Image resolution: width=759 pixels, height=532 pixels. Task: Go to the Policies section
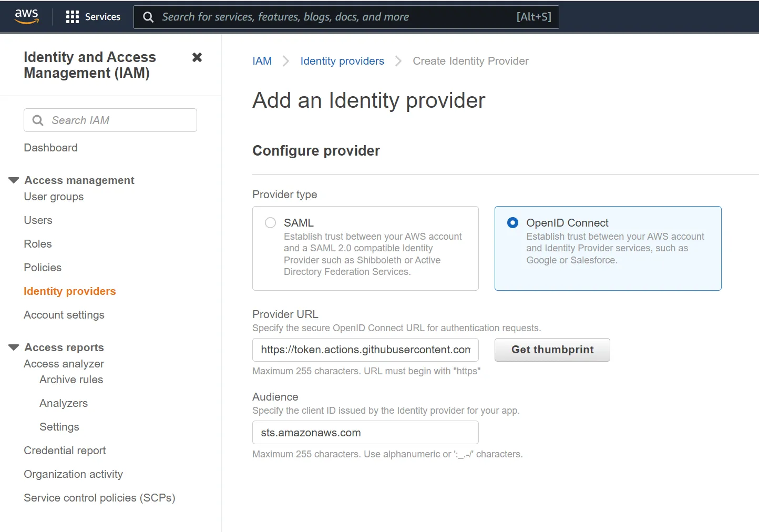click(x=42, y=267)
